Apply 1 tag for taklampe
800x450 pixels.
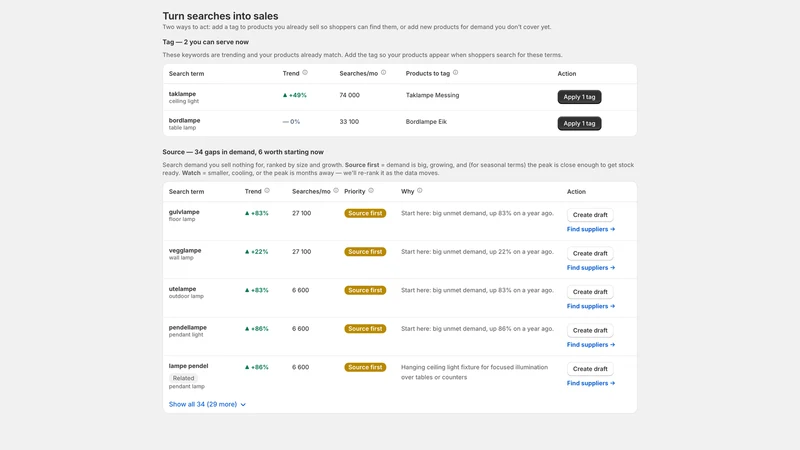coord(579,97)
